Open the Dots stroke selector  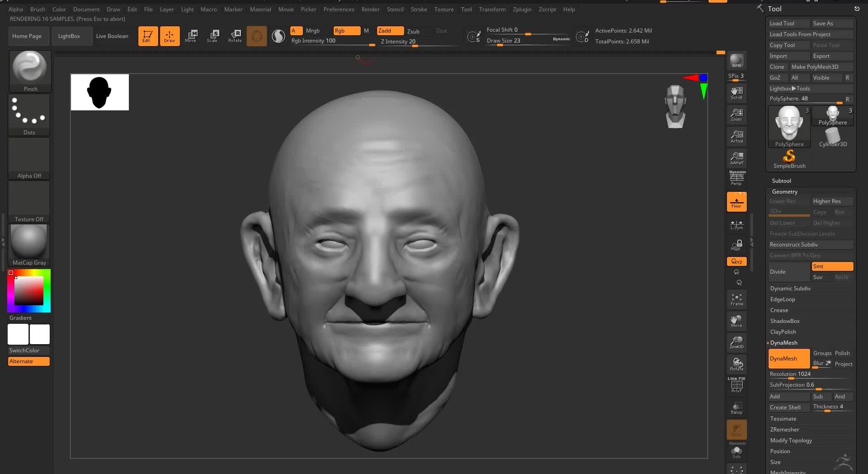click(x=29, y=113)
